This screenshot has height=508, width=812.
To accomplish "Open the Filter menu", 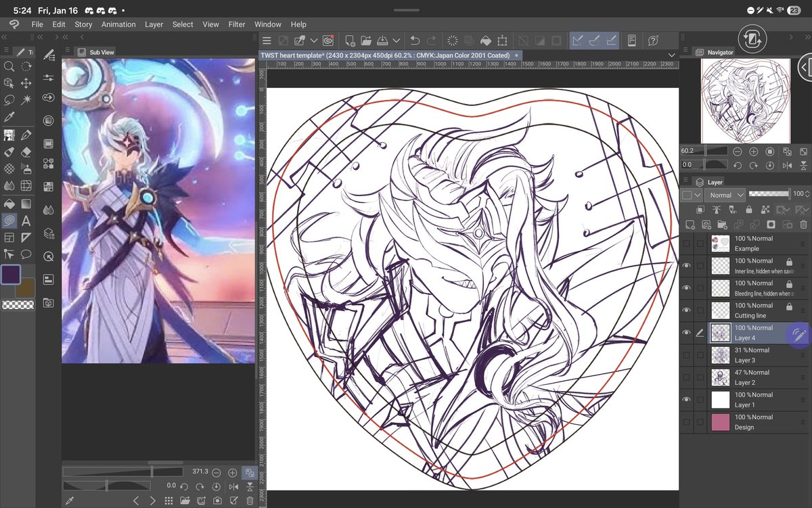I will coord(237,24).
